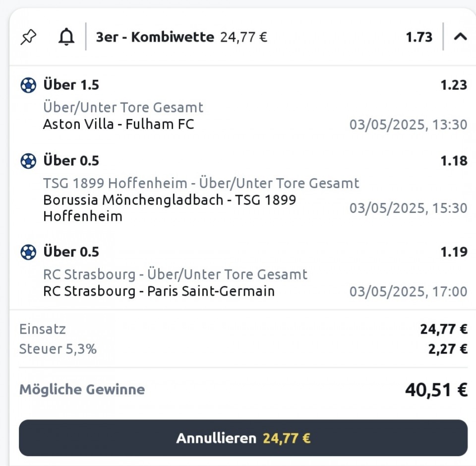476x466 pixels.
Task: Select the 3er - Kombiwette header title
Action: click(155, 37)
